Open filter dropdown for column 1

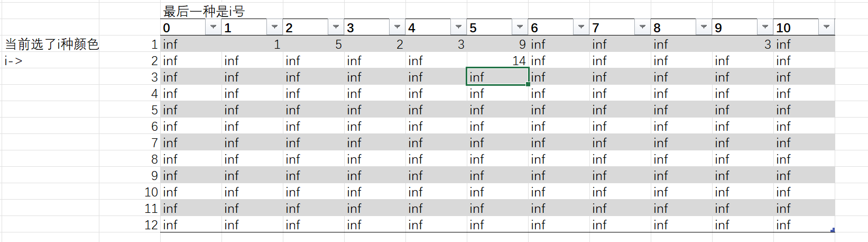pyautogui.click(x=274, y=27)
